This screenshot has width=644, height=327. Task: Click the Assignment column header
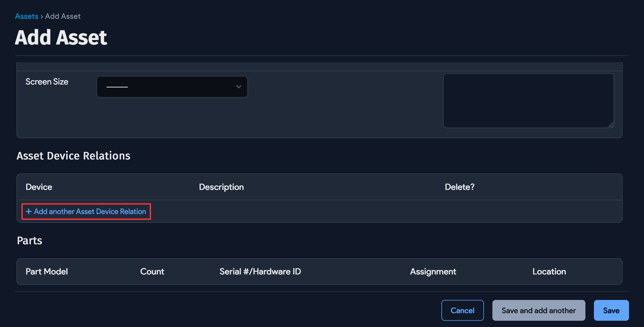click(x=433, y=272)
